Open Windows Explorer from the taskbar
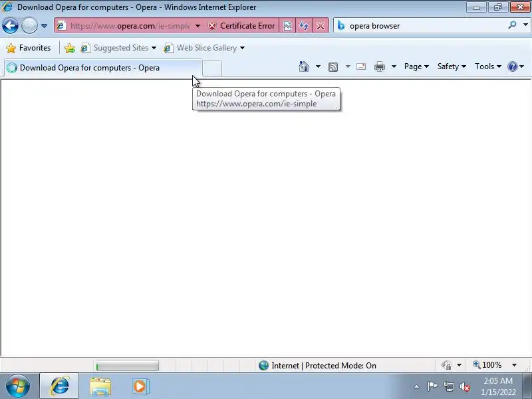Image resolution: width=532 pixels, height=399 pixels. click(x=100, y=386)
